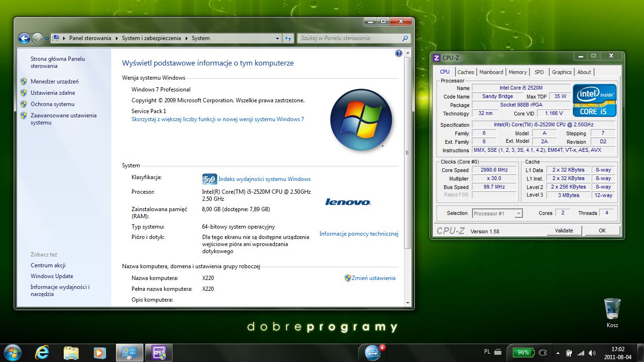Click shield icon beside Ochrona systemu
Viewport: 644px width, 362px height.
(24, 104)
